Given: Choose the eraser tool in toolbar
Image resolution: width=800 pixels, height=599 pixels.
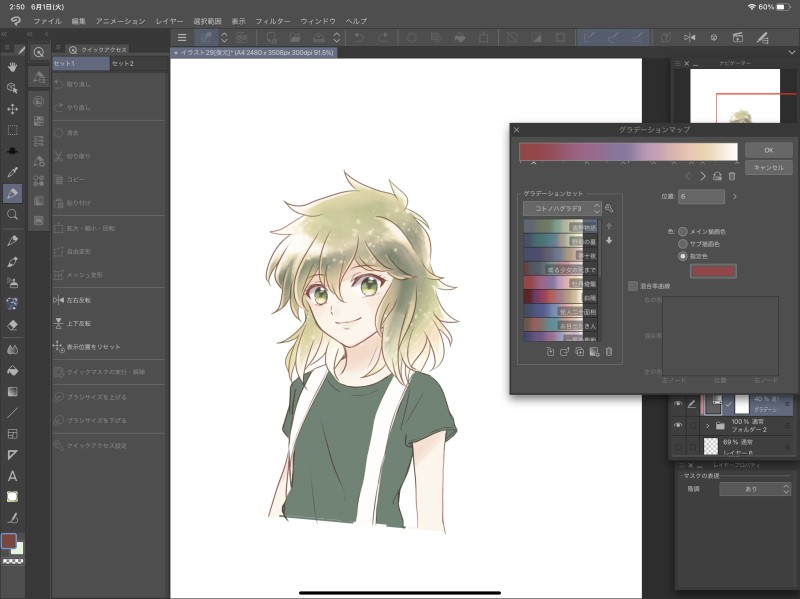Looking at the screenshot, I should (x=13, y=325).
